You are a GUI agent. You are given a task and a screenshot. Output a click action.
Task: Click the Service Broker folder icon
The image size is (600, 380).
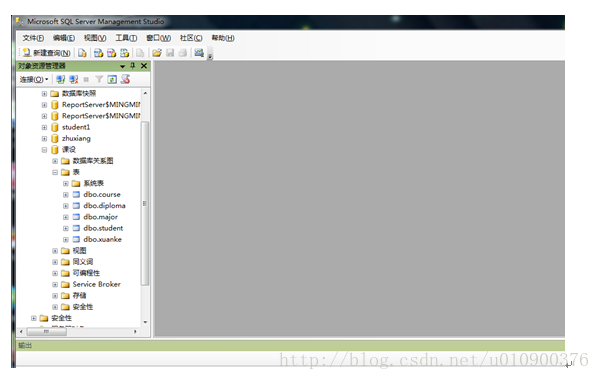(65, 284)
